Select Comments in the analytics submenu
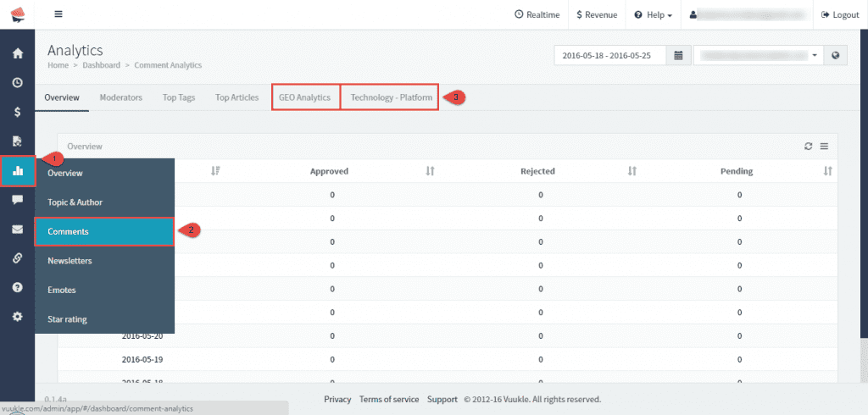 pyautogui.click(x=104, y=231)
